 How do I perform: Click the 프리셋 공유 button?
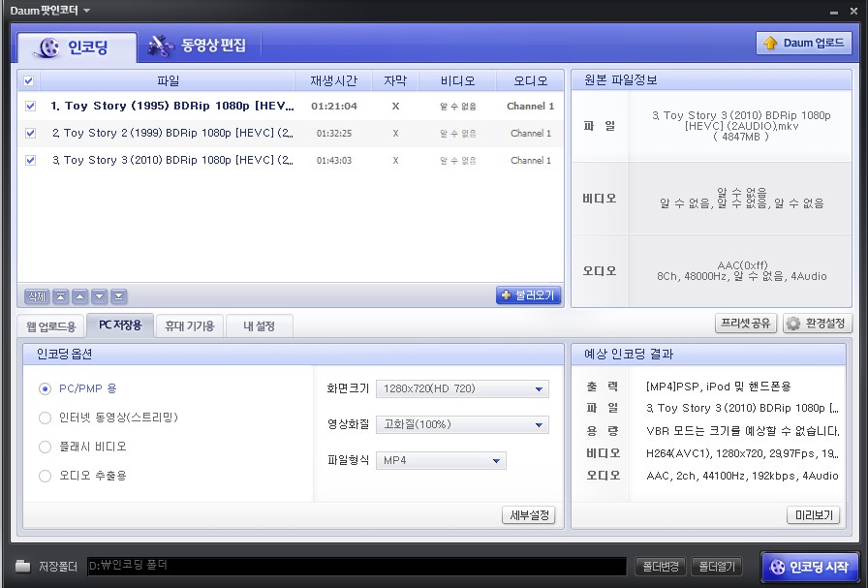(x=746, y=324)
